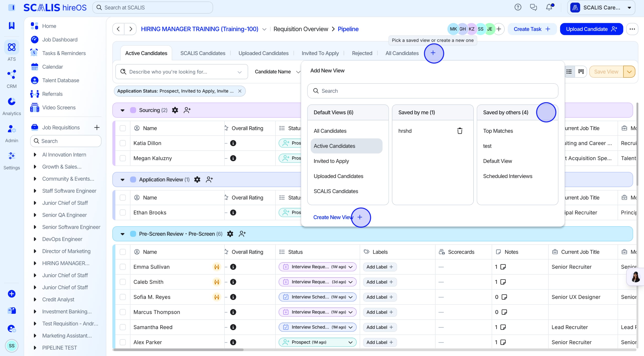Switch to the Invited To Apply tab

coord(320,53)
